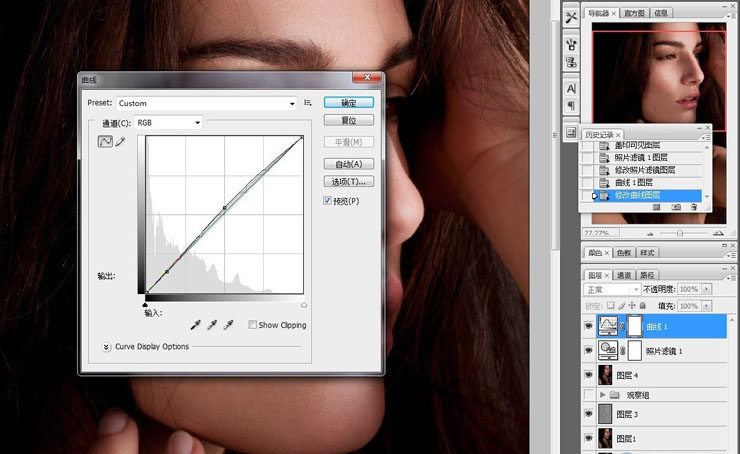
Task: Open the preset options menu icon
Action: coord(308,103)
